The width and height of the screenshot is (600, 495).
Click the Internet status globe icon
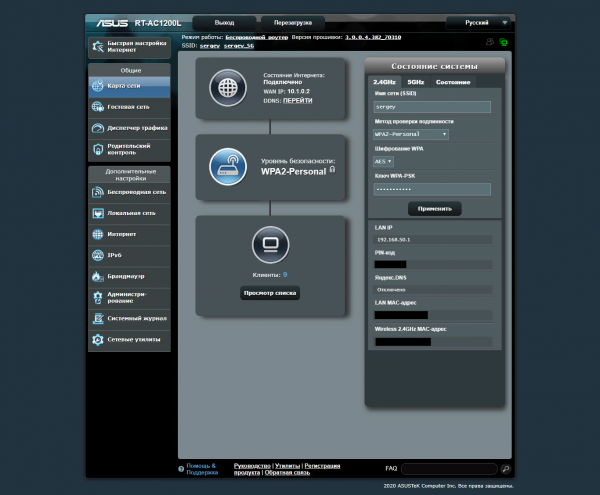(227, 88)
